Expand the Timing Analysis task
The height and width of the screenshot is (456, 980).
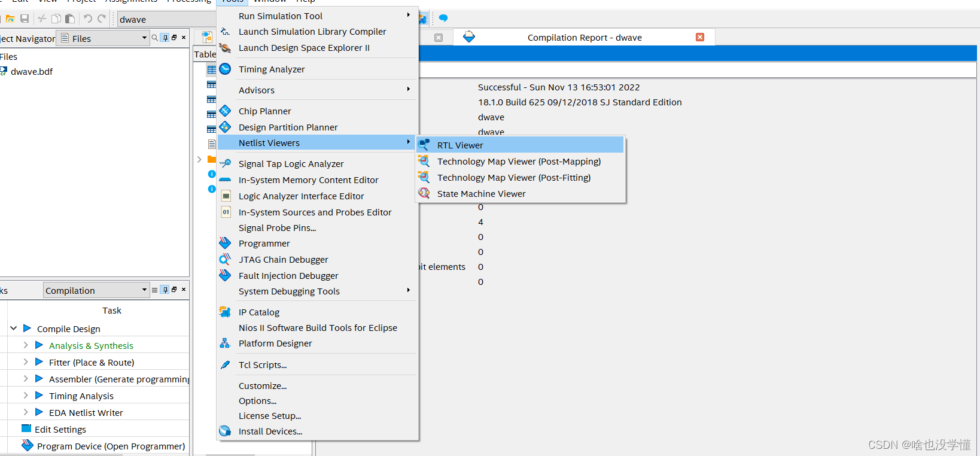pyautogui.click(x=26, y=396)
